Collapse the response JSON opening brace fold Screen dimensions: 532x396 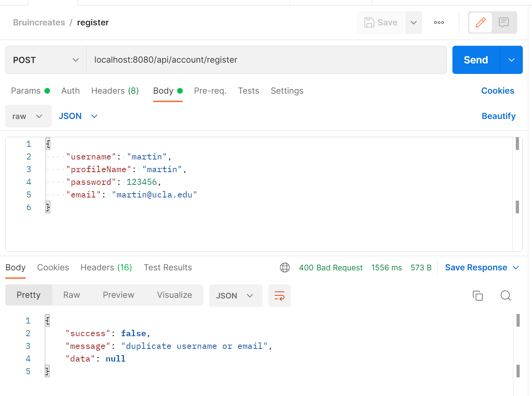pos(47,320)
